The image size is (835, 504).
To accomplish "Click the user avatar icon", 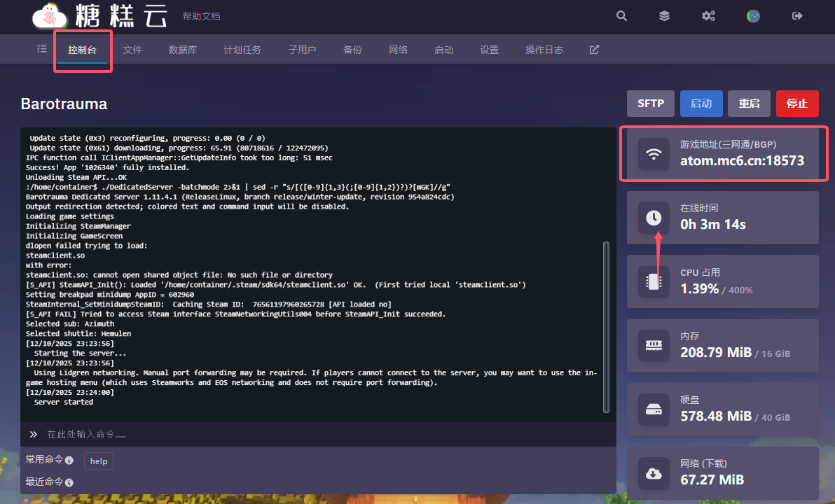I will 753,16.
